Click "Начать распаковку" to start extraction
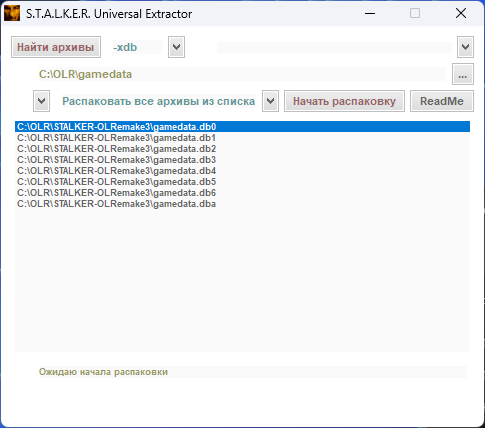This screenshot has width=485, height=428. click(x=344, y=101)
